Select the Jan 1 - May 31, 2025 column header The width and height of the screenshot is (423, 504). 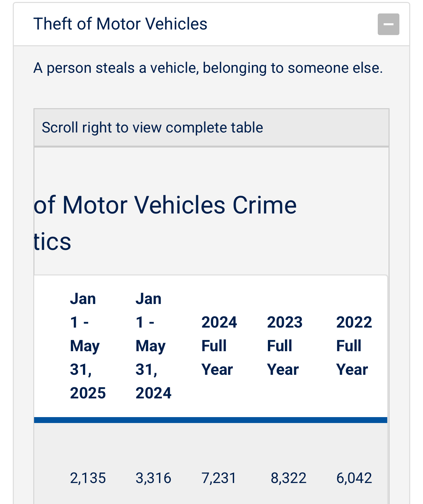(88, 346)
